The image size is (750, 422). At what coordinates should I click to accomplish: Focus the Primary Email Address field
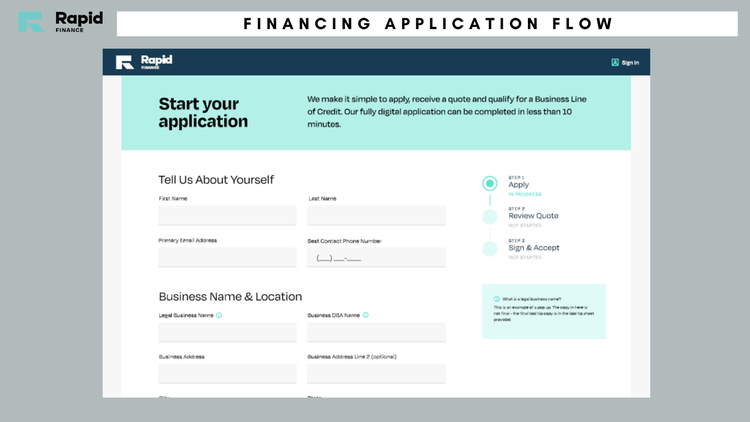[x=227, y=257]
